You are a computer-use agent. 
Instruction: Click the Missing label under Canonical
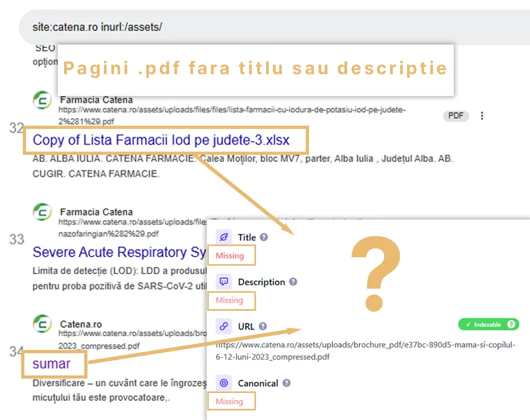[229, 401]
